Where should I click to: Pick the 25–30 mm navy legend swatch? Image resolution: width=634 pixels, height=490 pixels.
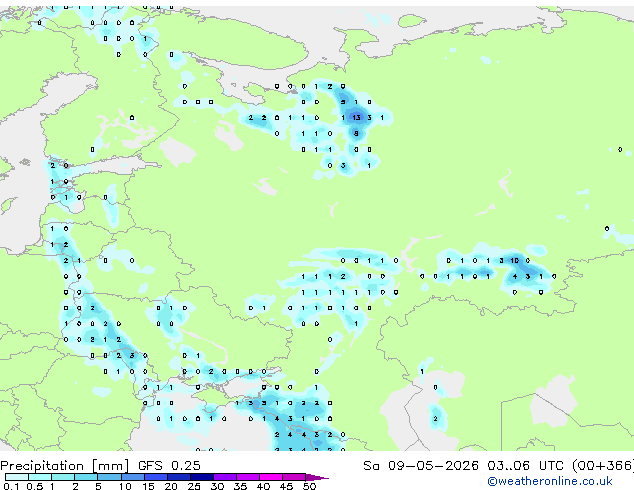202,477
